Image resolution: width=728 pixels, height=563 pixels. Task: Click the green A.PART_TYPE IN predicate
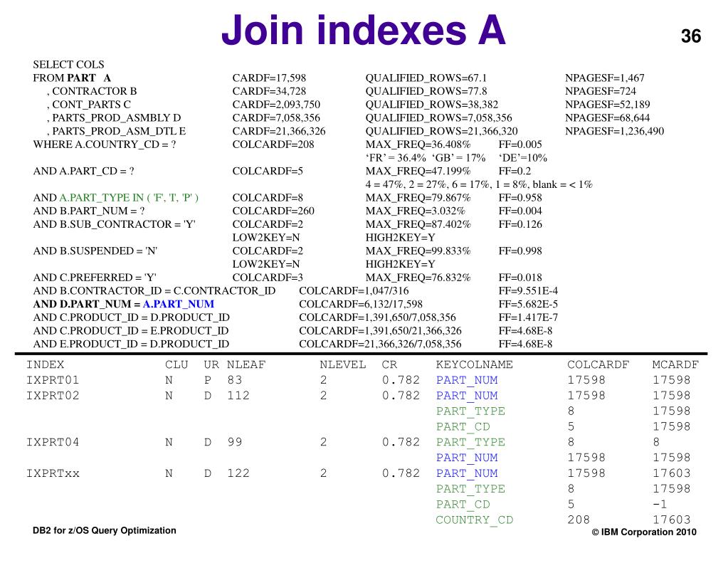coord(129,198)
